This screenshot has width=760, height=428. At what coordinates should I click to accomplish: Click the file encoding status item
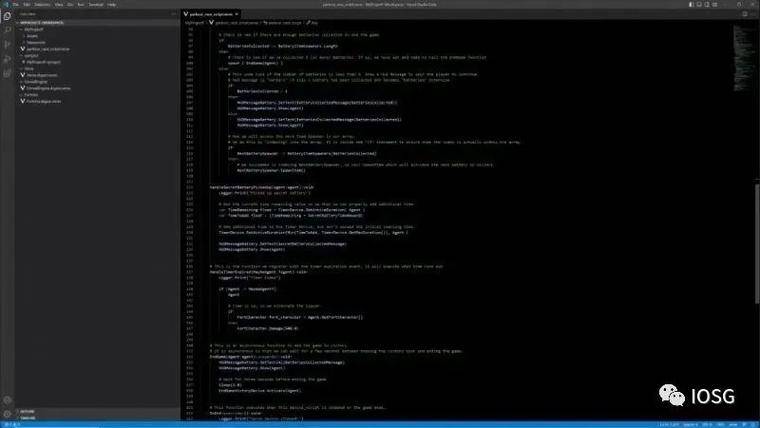[707, 425]
